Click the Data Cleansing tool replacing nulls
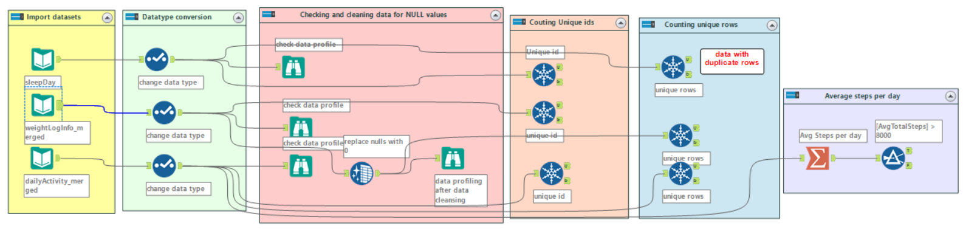The image size is (980, 234). 362,173
